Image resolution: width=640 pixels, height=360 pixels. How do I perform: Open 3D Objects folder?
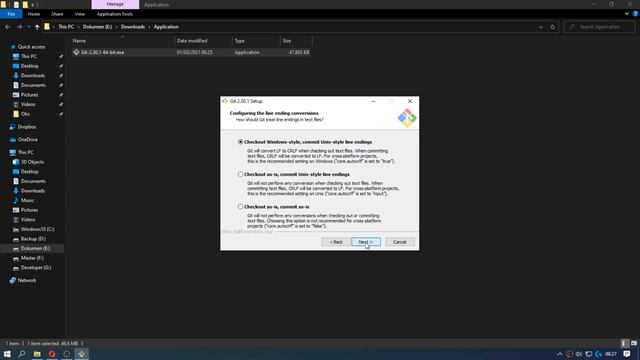coord(32,162)
